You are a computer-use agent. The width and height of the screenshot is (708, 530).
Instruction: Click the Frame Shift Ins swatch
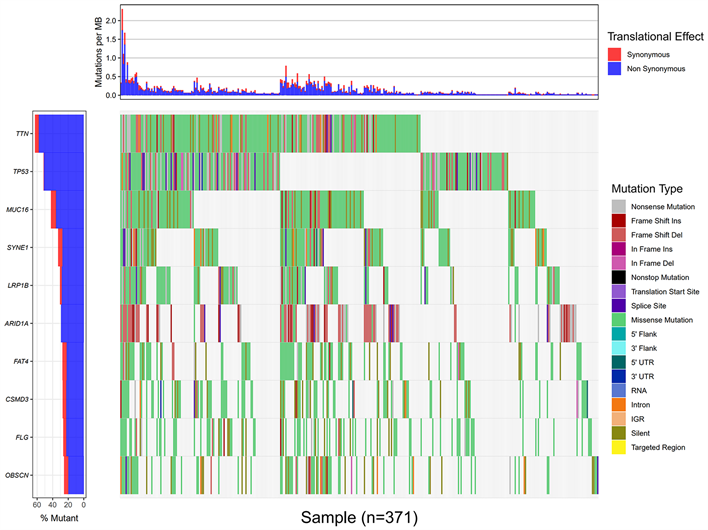point(621,220)
